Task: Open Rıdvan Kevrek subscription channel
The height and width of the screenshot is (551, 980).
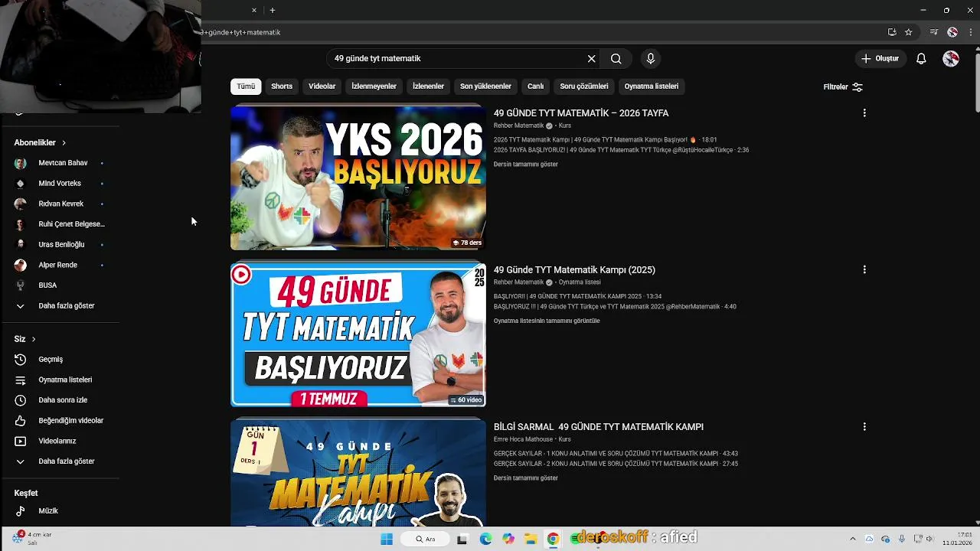Action: click(60, 204)
